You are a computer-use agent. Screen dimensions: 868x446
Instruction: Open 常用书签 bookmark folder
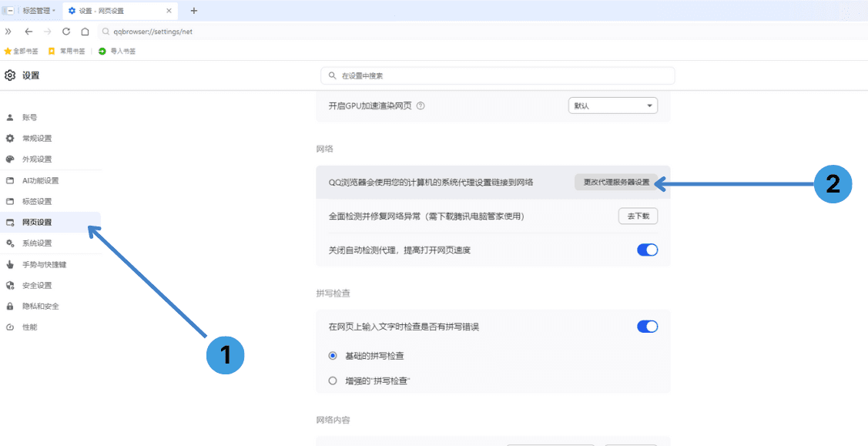click(x=66, y=51)
